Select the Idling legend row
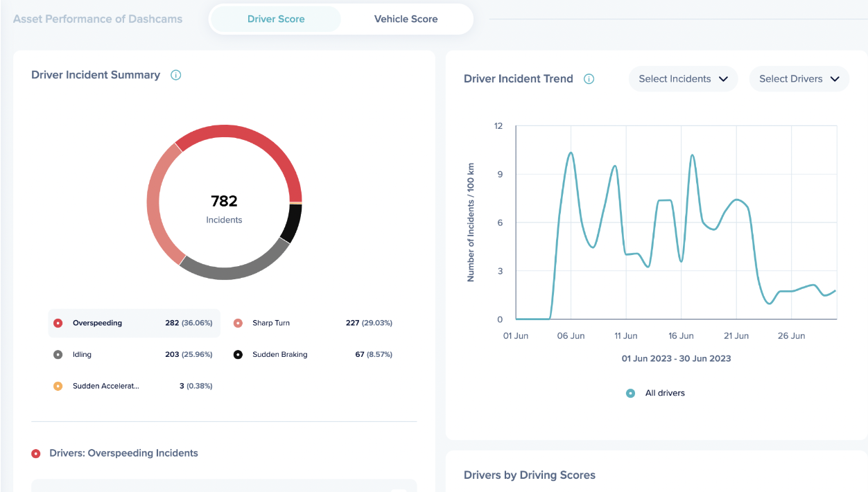This screenshot has width=868, height=492. coord(134,354)
